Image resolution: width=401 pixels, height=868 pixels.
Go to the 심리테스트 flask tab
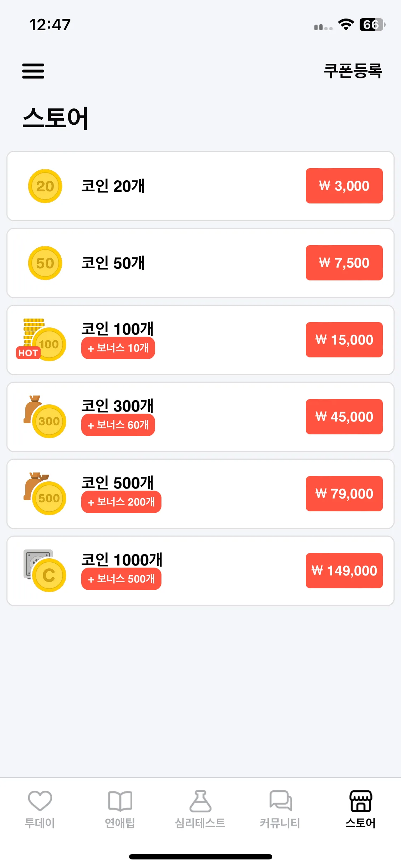[200, 810]
